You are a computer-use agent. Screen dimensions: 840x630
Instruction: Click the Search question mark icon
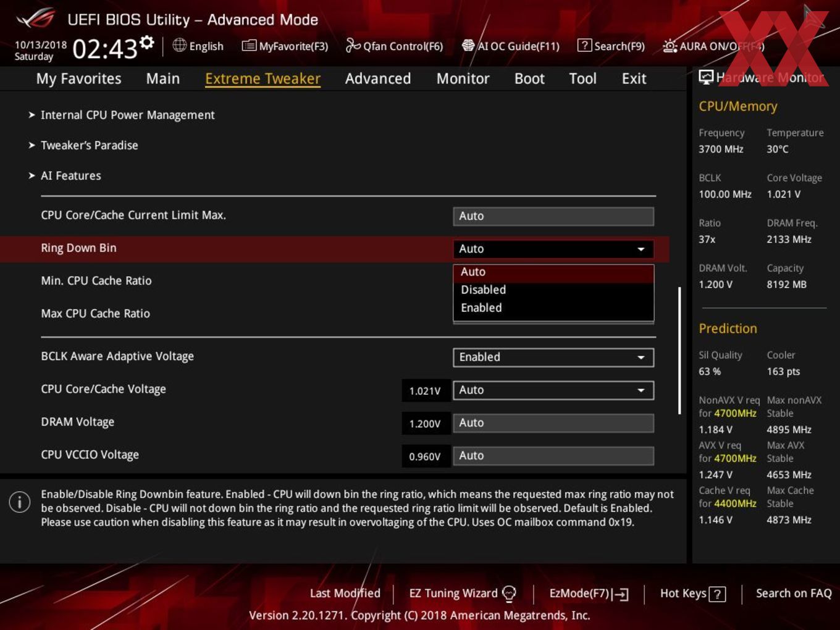(584, 46)
